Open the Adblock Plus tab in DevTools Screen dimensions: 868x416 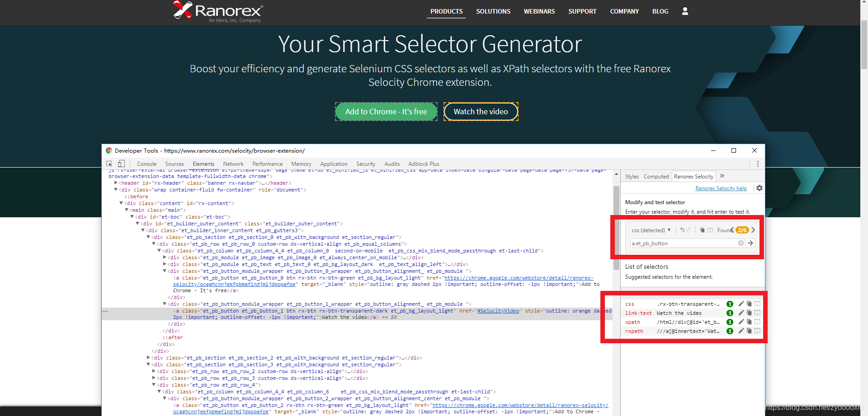click(424, 164)
